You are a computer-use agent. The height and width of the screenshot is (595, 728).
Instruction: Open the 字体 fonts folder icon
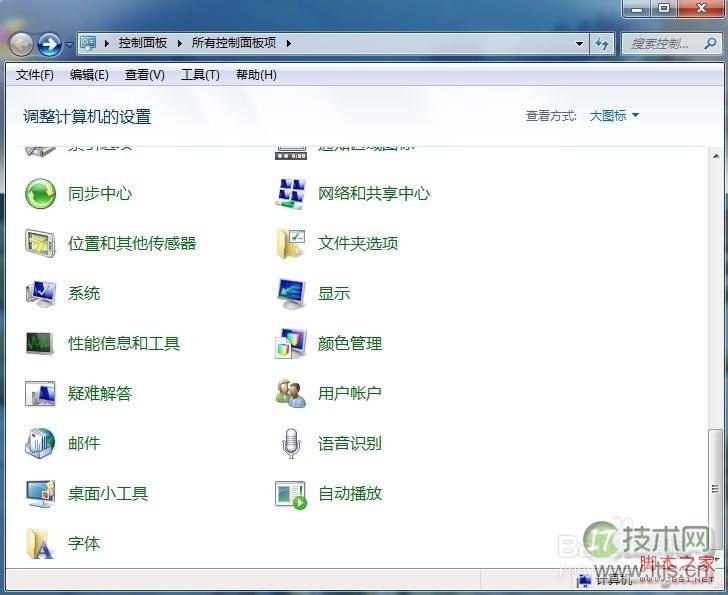(40, 544)
